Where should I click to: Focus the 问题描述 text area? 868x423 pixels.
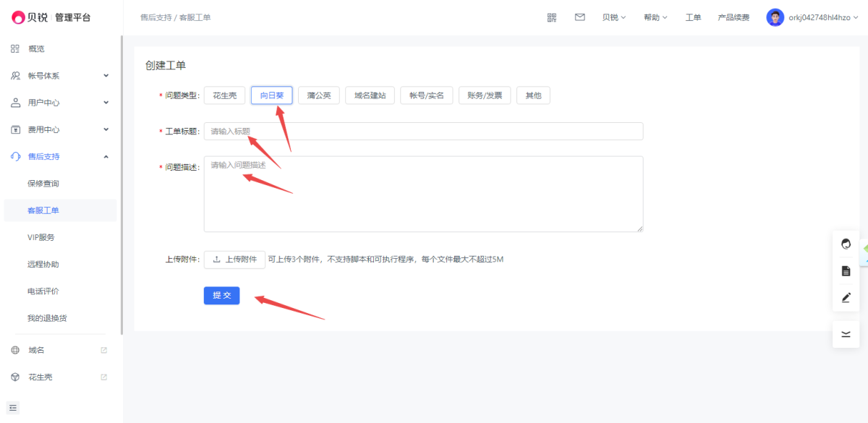click(x=423, y=194)
